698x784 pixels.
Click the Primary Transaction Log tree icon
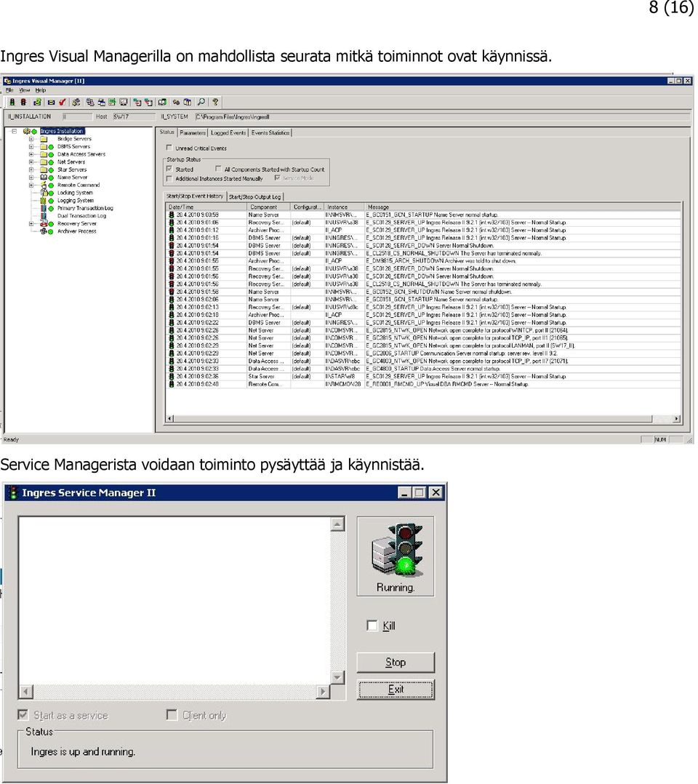(44, 208)
